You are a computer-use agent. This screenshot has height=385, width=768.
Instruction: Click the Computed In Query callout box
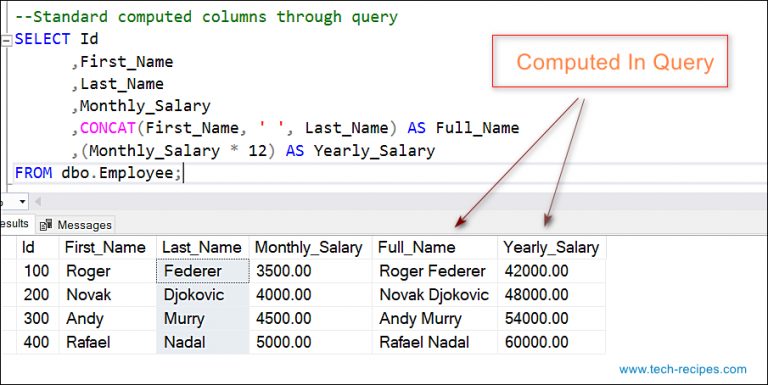pyautogui.click(x=610, y=61)
